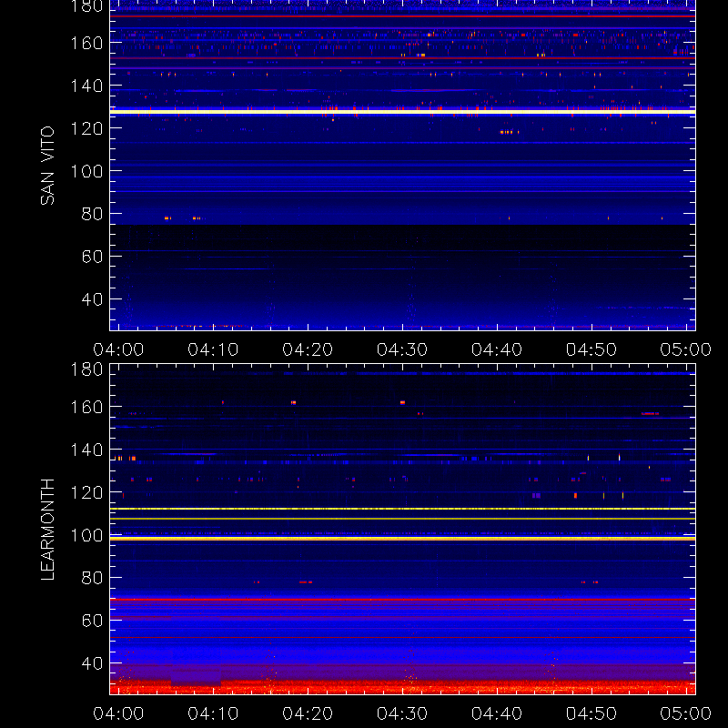Click the thick yellow band near 98 in Learmonth
Screen dimensions: 728x728
(x=402, y=539)
